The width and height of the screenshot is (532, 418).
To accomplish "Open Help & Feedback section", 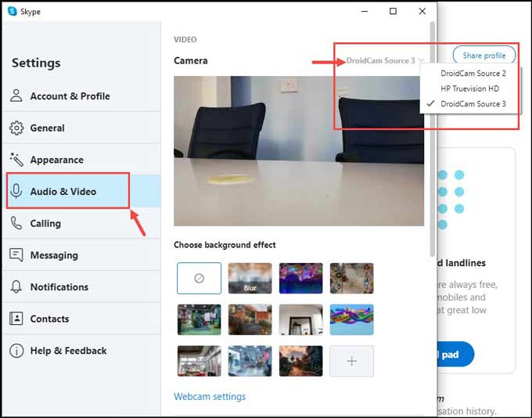I will [81, 351].
